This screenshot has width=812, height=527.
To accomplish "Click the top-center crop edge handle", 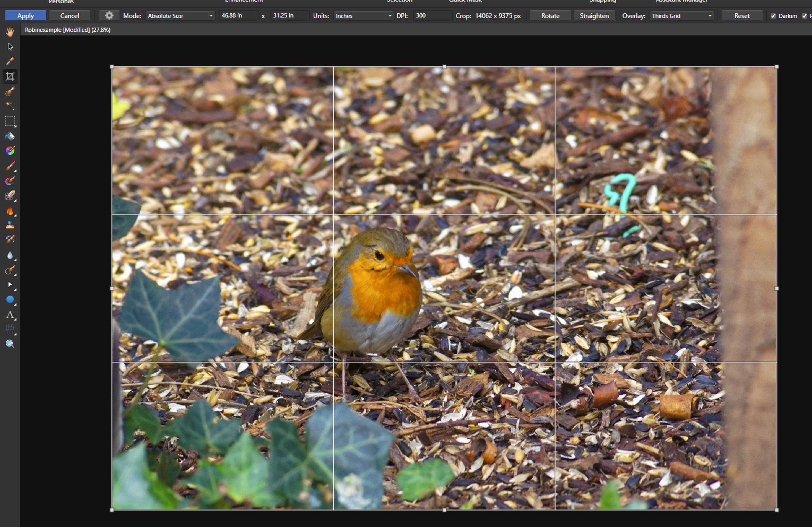I will pyautogui.click(x=444, y=67).
